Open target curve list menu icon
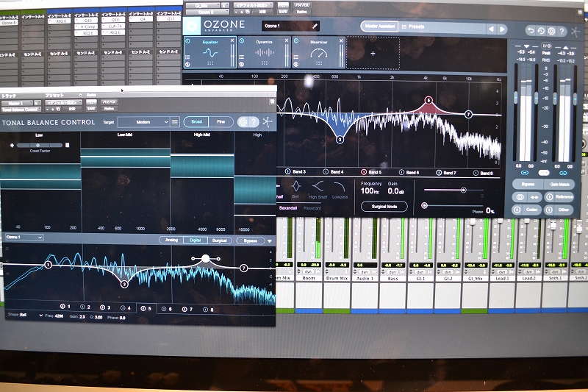Viewport: 588px width, 392px height. point(175,122)
